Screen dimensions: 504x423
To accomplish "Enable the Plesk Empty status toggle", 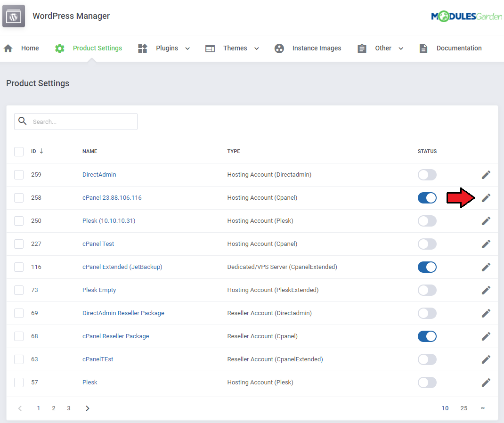I will pos(427,290).
